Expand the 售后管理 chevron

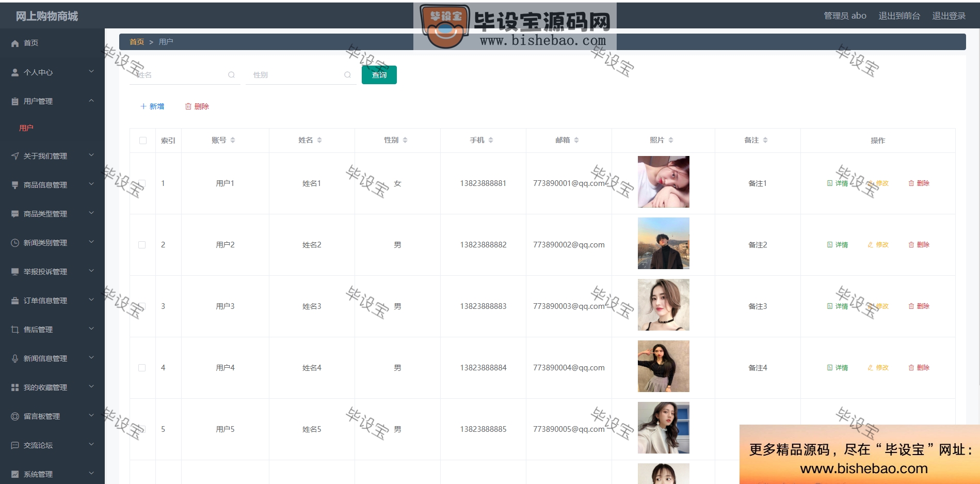pyautogui.click(x=91, y=329)
